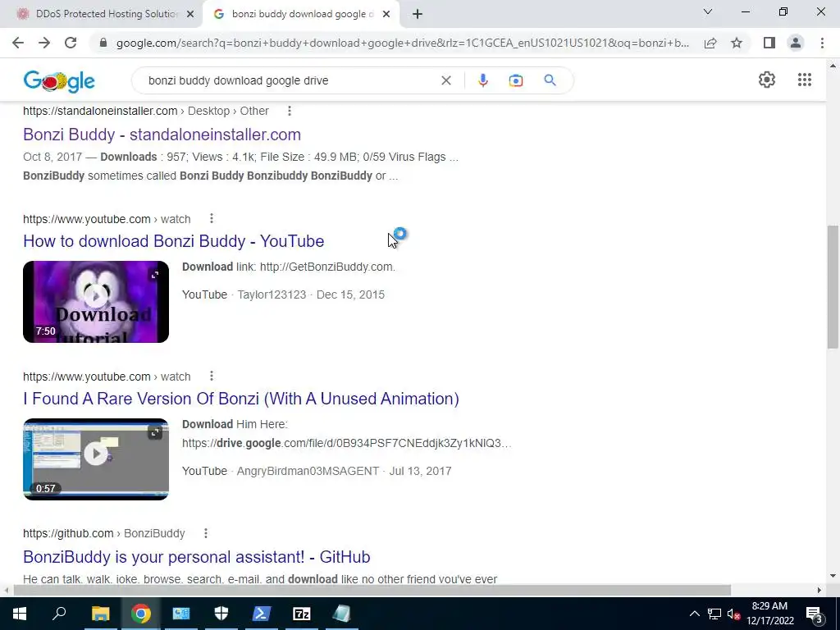Click the github.com BonziBuddy breadcrumb URL
Viewport: 840px width, 630px height.
click(104, 533)
